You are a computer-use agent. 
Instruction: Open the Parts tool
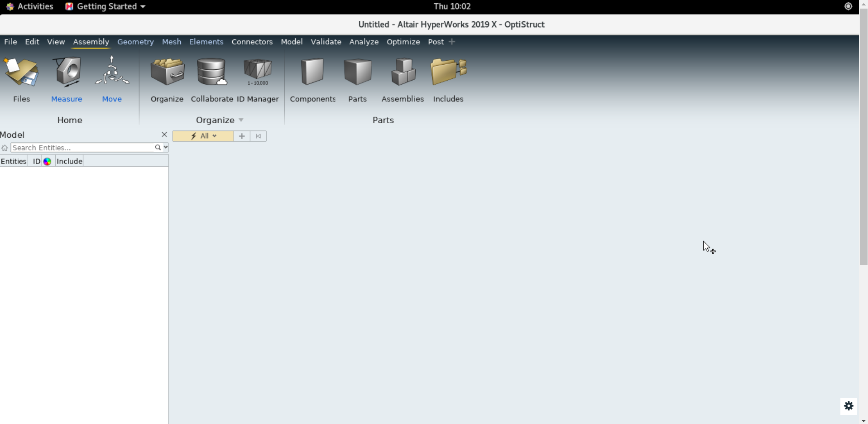pos(357,72)
